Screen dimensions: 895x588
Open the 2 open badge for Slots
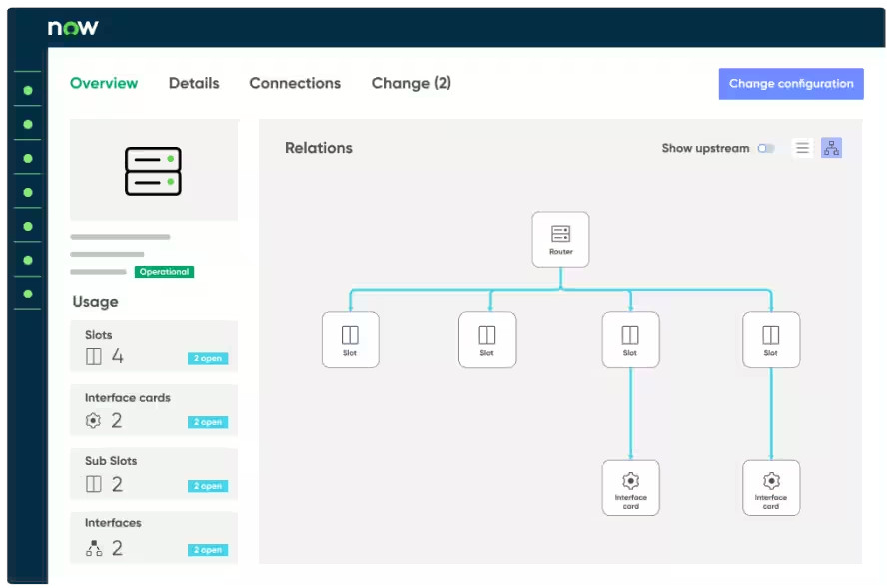coord(208,358)
